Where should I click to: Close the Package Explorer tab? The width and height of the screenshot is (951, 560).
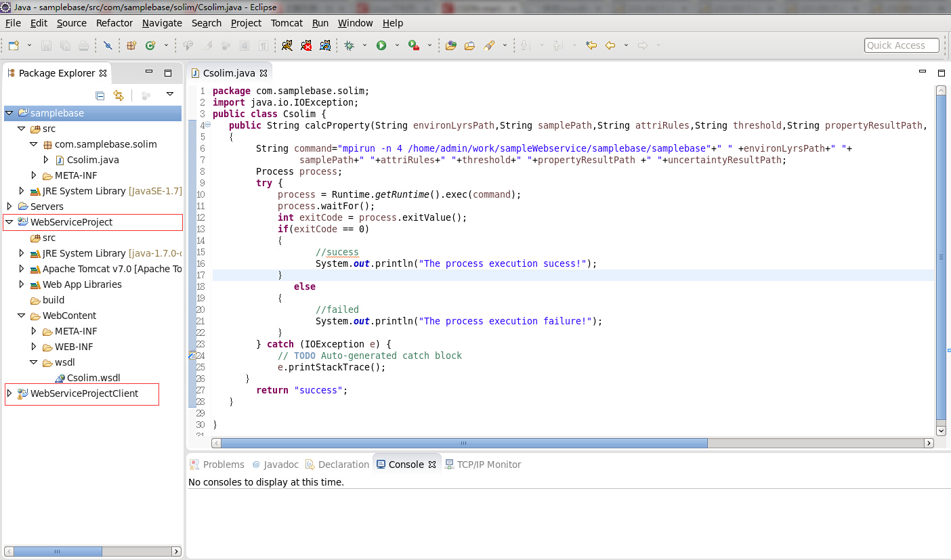click(x=103, y=73)
